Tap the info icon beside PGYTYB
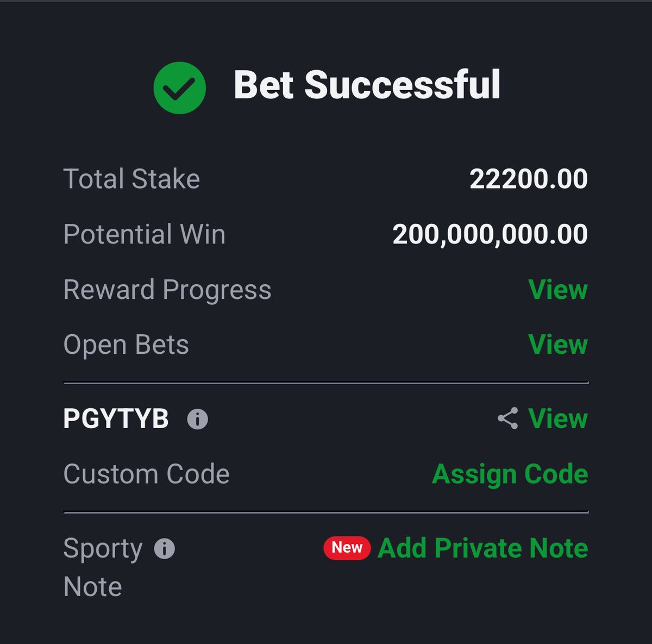This screenshot has width=652, height=644. (x=197, y=420)
